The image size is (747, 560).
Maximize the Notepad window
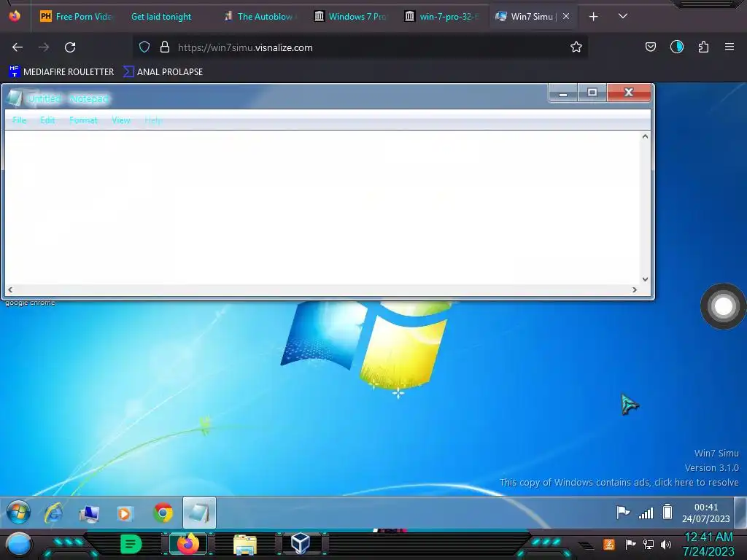click(x=592, y=93)
